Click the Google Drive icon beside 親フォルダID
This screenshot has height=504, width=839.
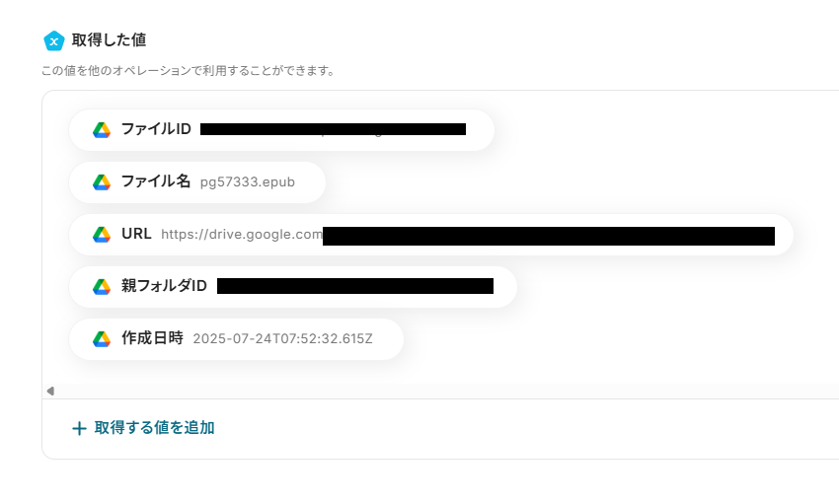pyautogui.click(x=102, y=287)
